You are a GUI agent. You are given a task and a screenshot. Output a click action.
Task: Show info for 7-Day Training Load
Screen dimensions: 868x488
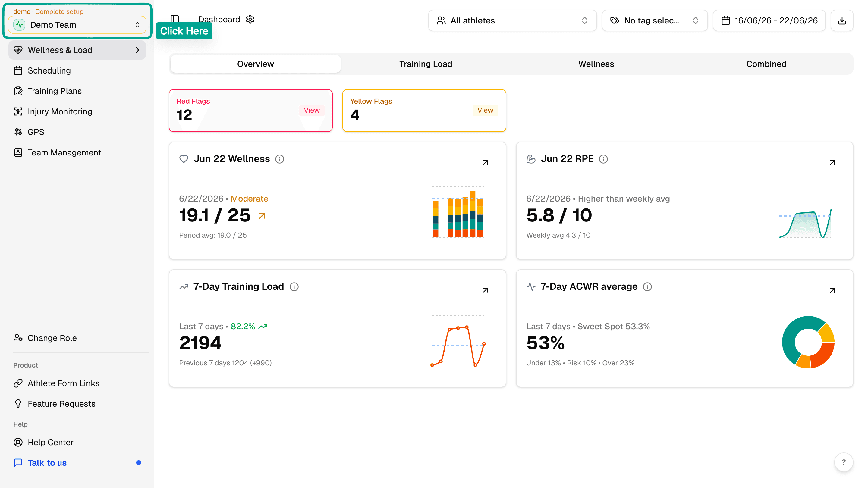(294, 286)
